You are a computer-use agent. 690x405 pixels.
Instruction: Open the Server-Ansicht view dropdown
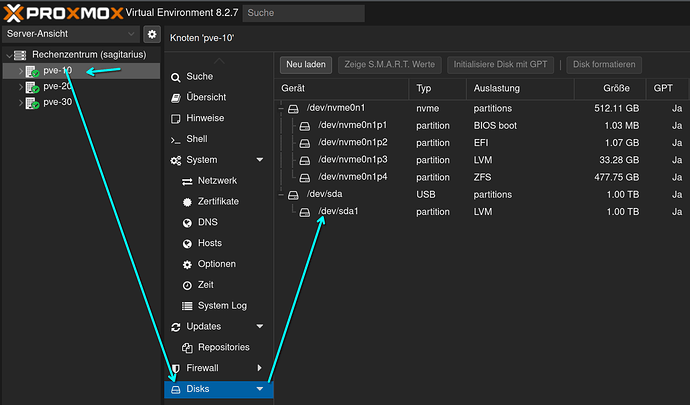coord(71,34)
